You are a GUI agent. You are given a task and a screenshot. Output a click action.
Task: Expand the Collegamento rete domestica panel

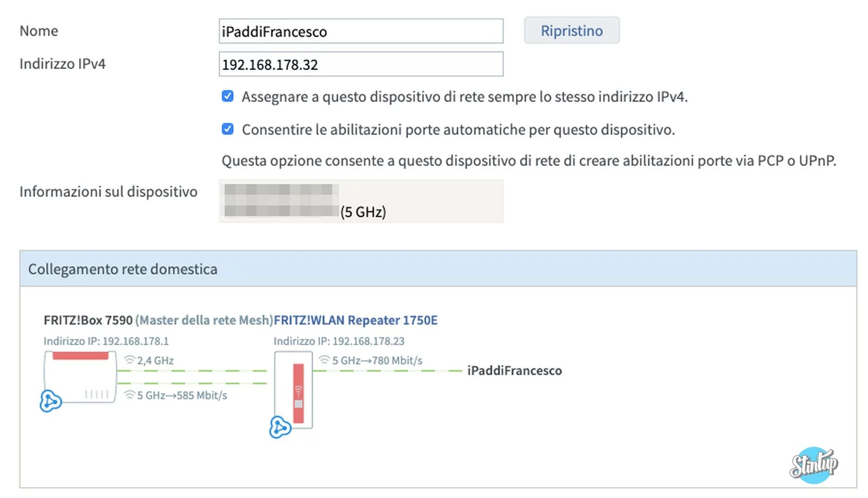point(123,269)
